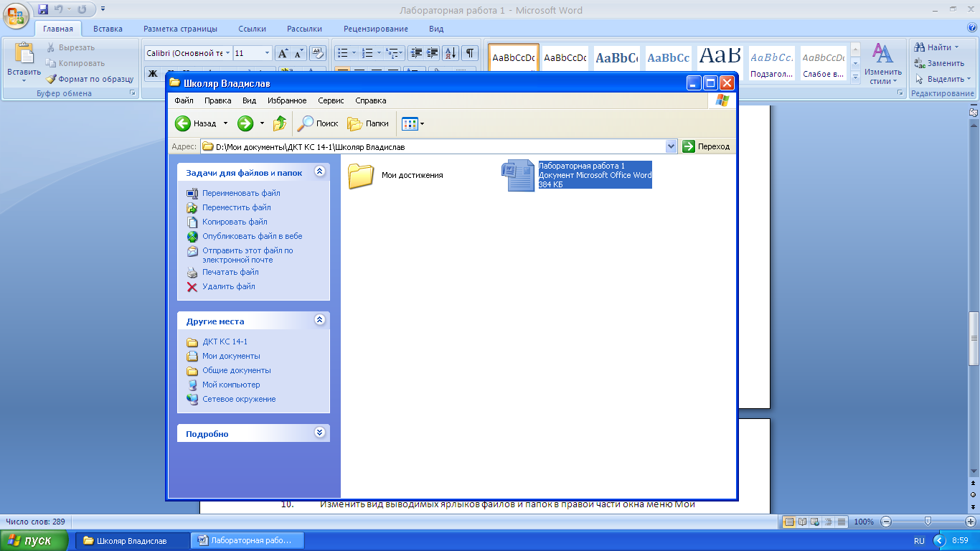
Task: Click Формат по образцу format painter
Action: [90, 79]
